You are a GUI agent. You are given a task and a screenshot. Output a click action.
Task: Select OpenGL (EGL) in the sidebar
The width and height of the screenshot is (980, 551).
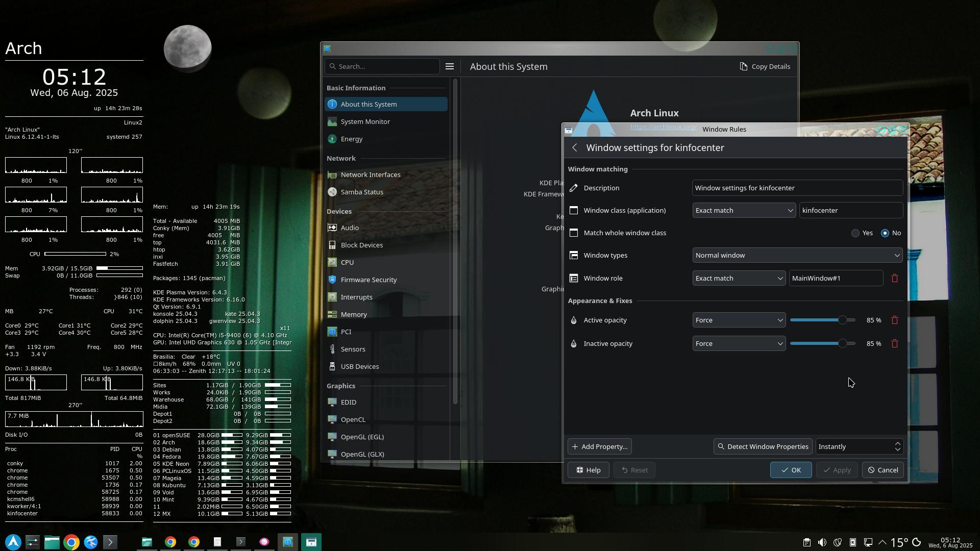pyautogui.click(x=386, y=437)
